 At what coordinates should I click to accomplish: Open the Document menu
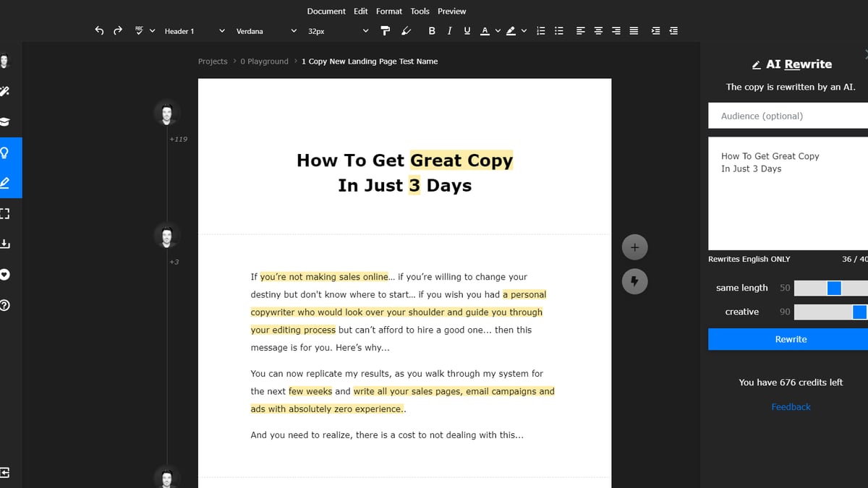[x=326, y=11]
